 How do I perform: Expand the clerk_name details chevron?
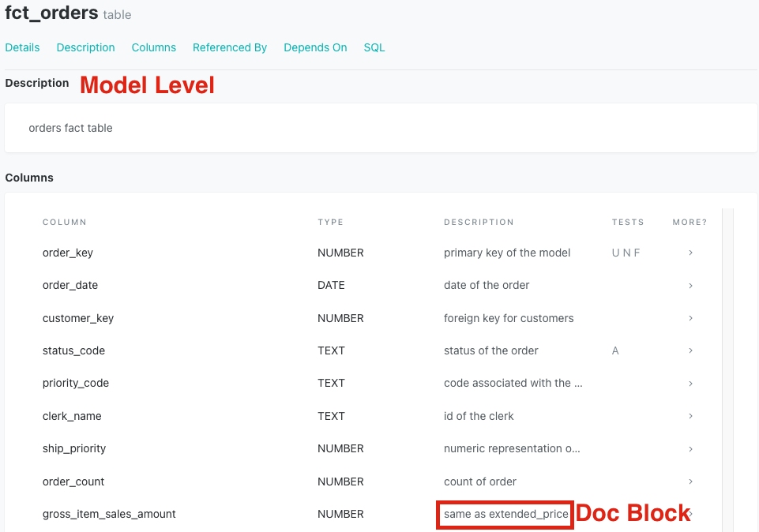click(690, 416)
